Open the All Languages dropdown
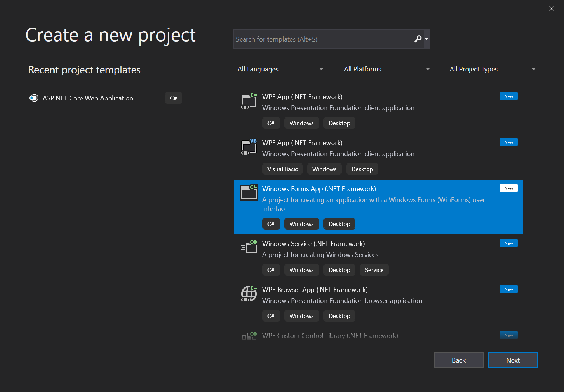 [x=281, y=69]
